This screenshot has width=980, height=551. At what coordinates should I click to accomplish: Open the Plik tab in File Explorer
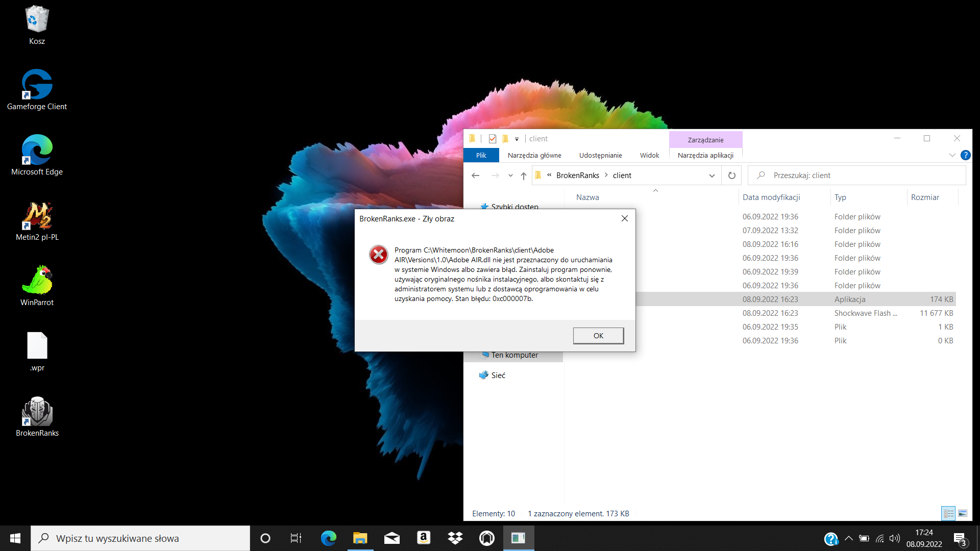coord(481,155)
